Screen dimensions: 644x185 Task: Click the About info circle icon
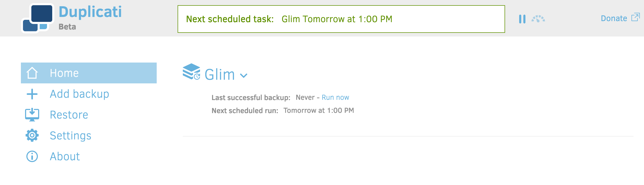[32, 156]
